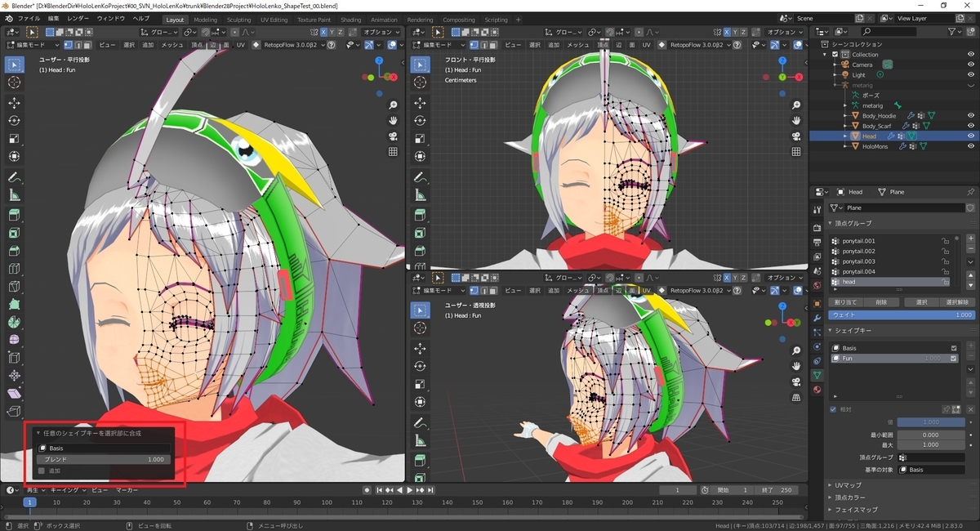Hide the Camera object in outliner
980x531 pixels.
click(x=971, y=65)
